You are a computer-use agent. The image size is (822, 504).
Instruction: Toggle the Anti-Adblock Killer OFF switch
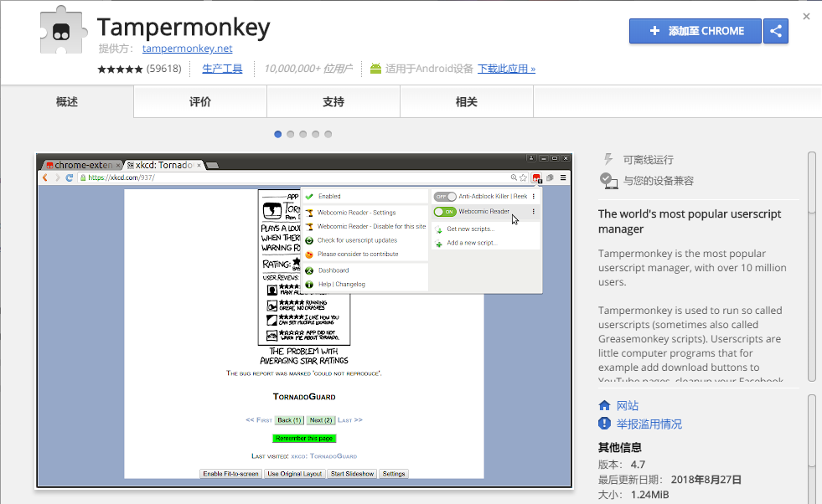445,197
